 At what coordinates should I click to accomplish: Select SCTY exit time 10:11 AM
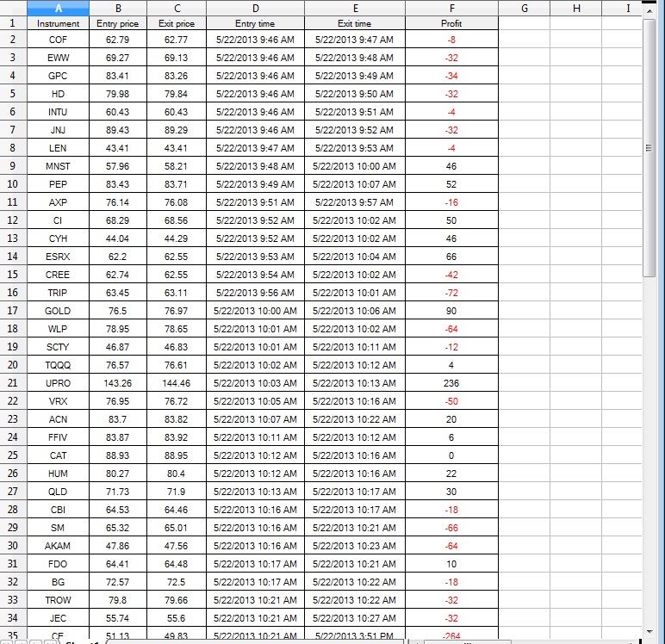click(x=355, y=347)
